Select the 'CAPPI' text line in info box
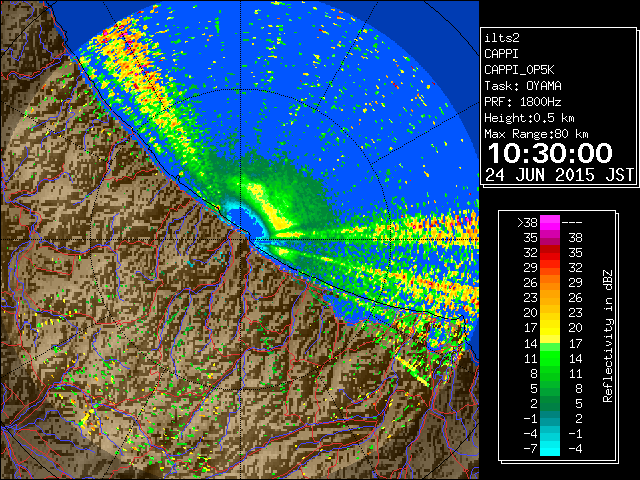The width and height of the screenshot is (640, 480). click(501, 54)
